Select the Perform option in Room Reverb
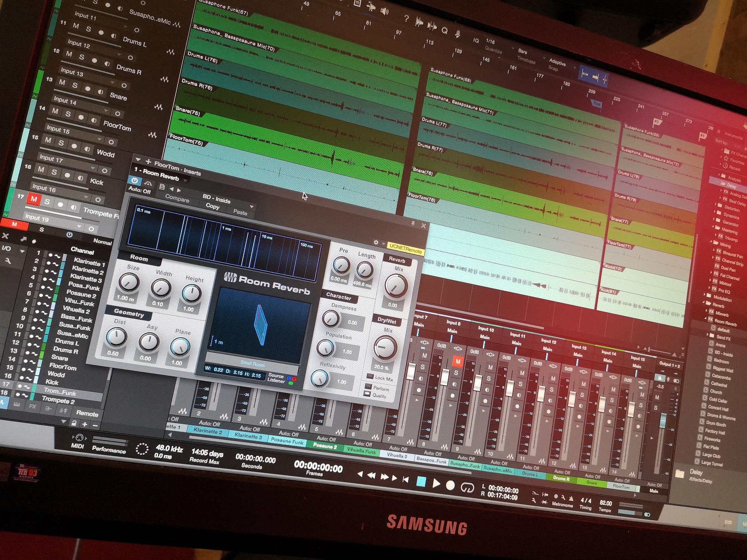The height and width of the screenshot is (560, 747). click(x=367, y=387)
